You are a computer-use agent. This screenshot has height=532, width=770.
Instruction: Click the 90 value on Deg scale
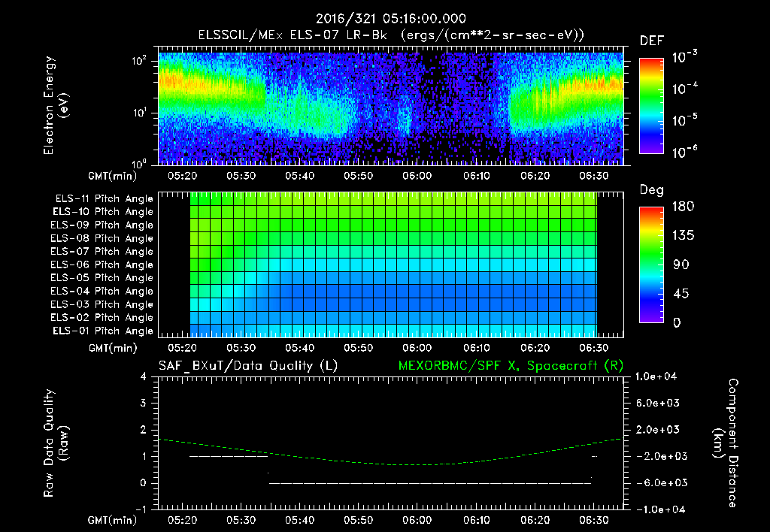pyautogui.click(x=681, y=265)
